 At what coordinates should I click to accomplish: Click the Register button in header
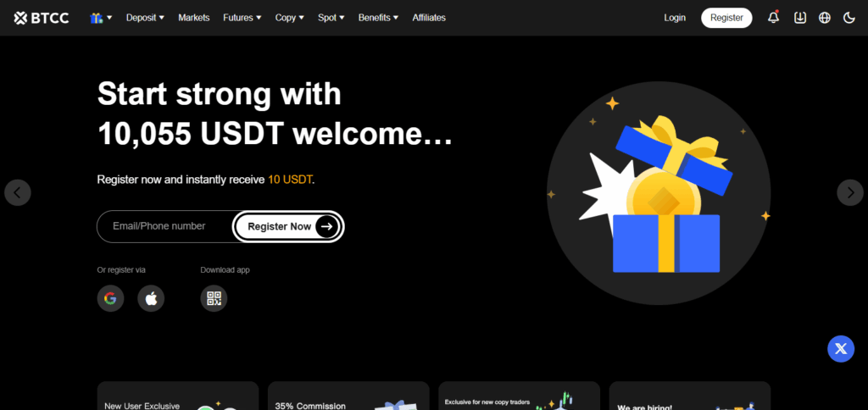pyautogui.click(x=726, y=18)
